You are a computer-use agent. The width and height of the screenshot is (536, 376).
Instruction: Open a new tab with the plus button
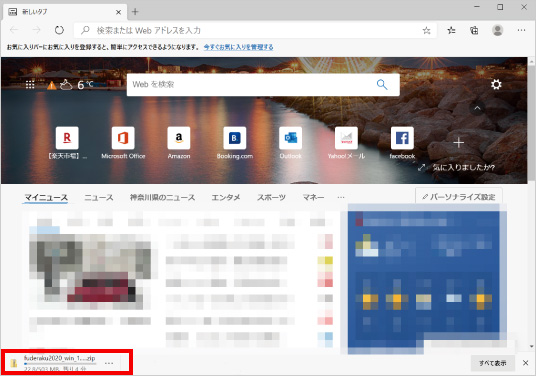click(135, 12)
